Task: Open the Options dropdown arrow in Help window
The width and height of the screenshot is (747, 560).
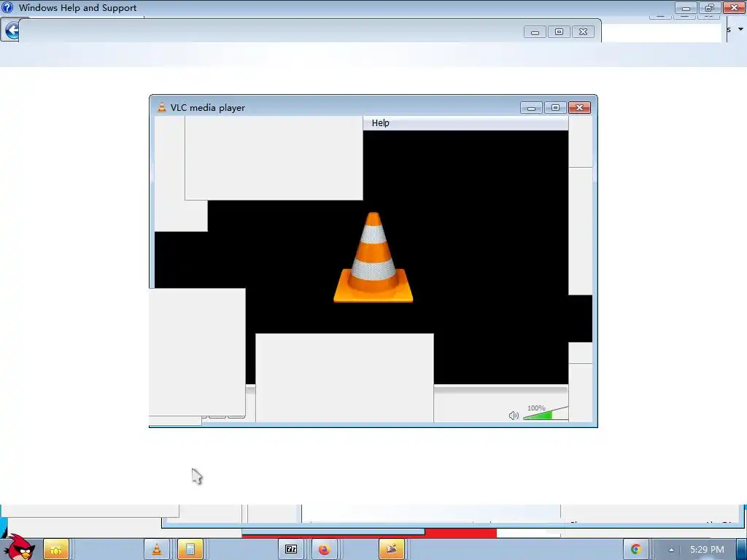Action: pos(740,29)
